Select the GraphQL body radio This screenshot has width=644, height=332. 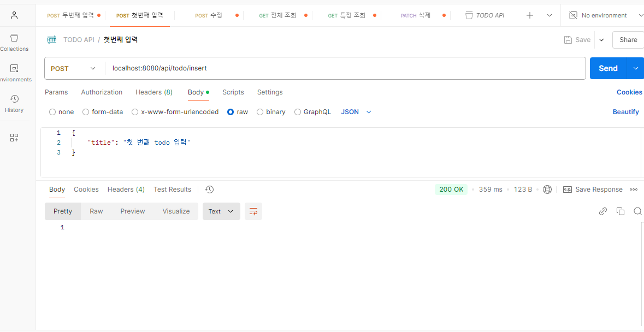tap(298, 112)
